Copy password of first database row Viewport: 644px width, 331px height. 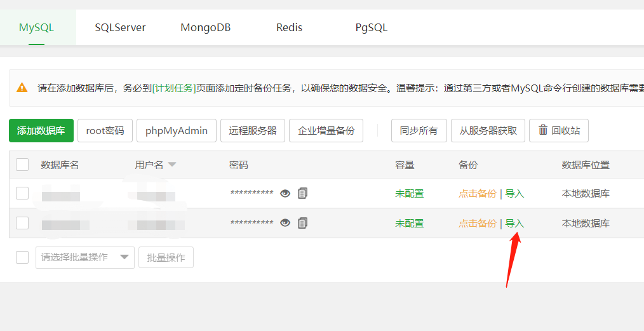302,193
